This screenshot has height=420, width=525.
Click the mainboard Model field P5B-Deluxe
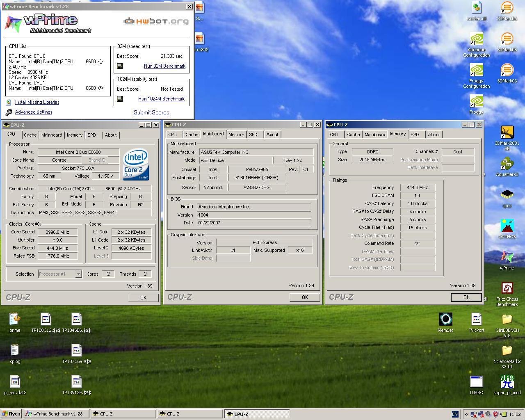pos(235,160)
